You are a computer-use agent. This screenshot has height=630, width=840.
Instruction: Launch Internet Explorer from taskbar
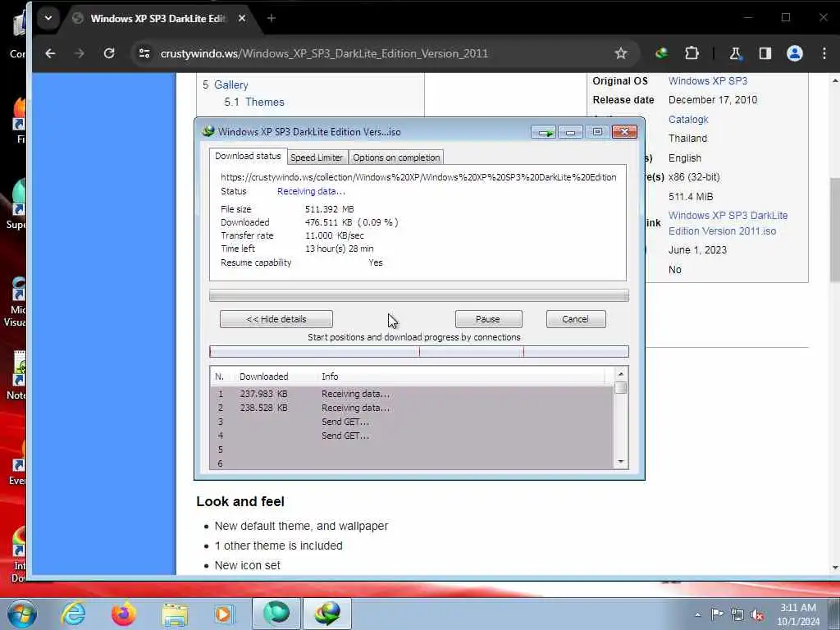point(73,614)
